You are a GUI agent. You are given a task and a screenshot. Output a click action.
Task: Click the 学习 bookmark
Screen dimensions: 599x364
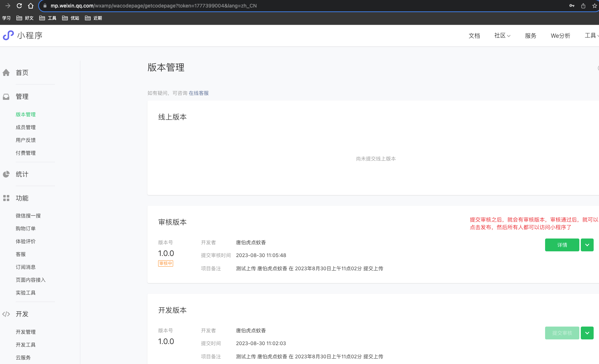(6, 18)
